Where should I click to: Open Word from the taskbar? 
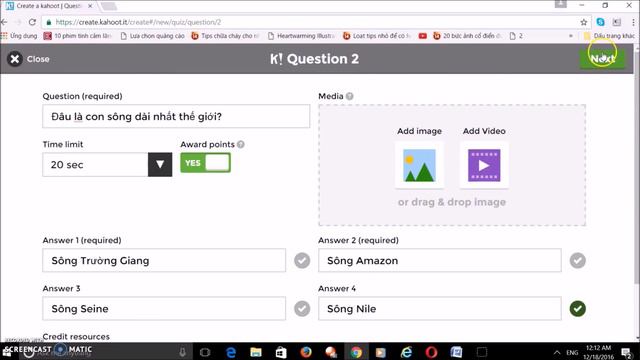pyautogui.click(x=456, y=352)
